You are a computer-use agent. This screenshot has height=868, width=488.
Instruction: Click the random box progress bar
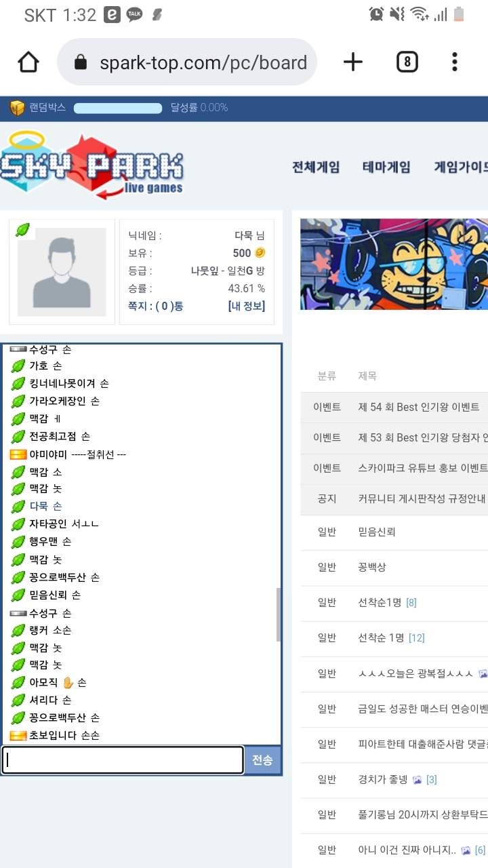[x=118, y=108]
